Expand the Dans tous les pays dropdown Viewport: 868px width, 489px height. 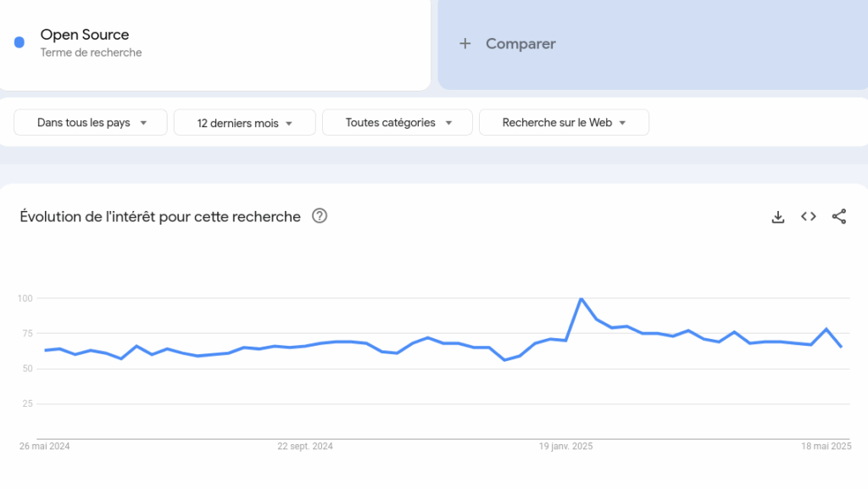tap(90, 122)
